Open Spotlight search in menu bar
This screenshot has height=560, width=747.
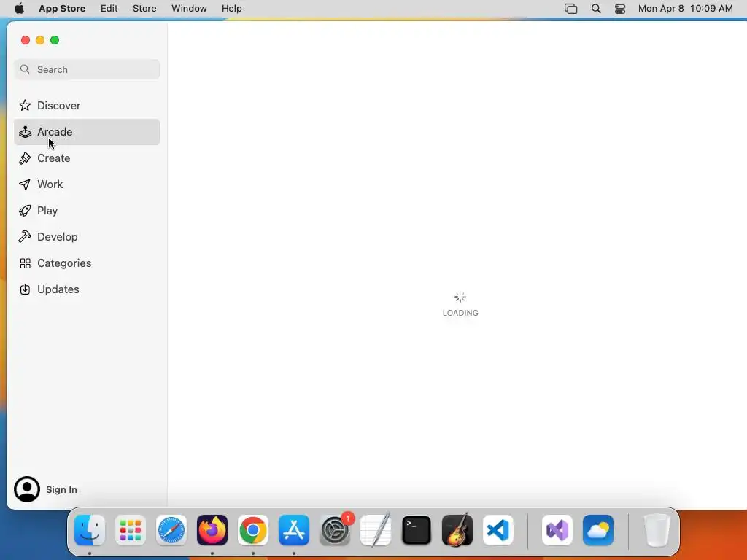[x=596, y=9]
